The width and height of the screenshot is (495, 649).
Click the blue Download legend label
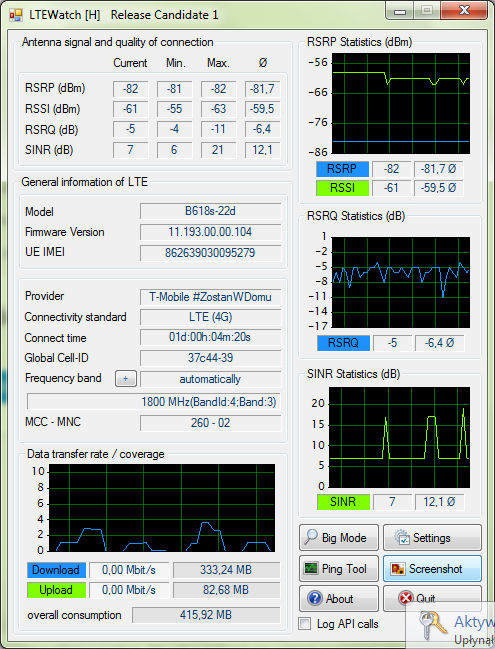[x=56, y=570]
